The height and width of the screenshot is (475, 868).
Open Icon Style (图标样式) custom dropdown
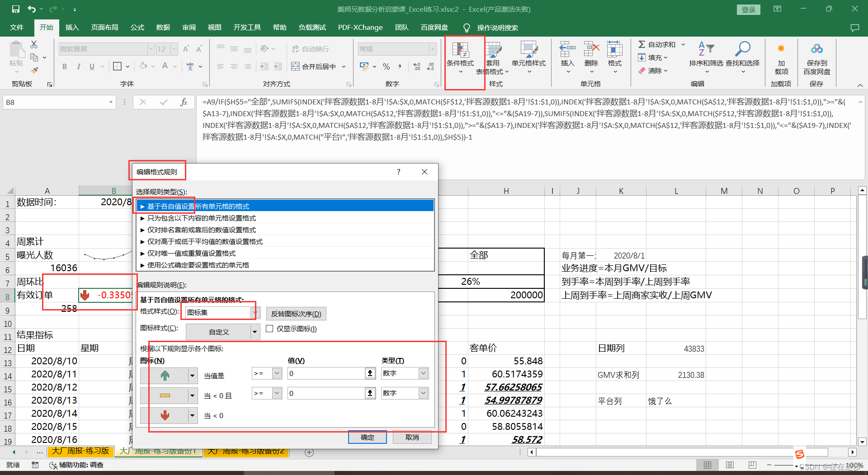[255, 332]
